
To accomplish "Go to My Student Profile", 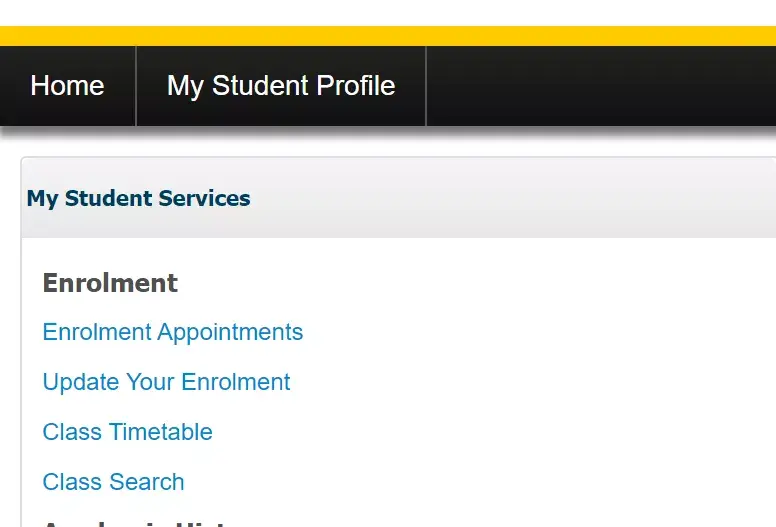I will tap(281, 86).
